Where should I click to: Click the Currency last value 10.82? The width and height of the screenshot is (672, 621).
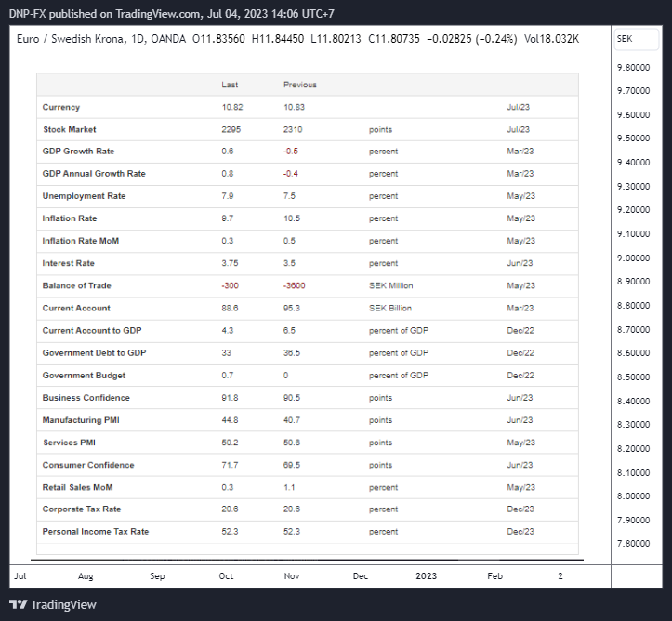coord(232,107)
